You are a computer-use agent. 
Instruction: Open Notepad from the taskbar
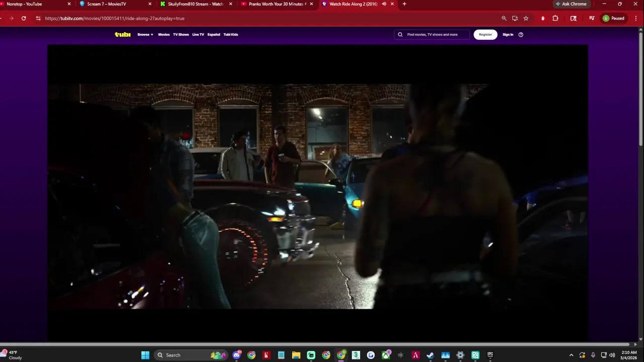point(281,355)
